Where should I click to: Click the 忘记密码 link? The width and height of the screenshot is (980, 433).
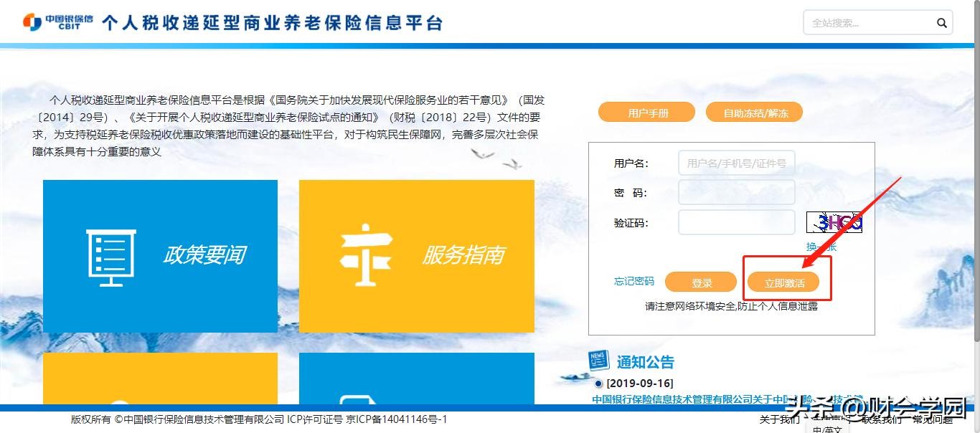coord(634,281)
